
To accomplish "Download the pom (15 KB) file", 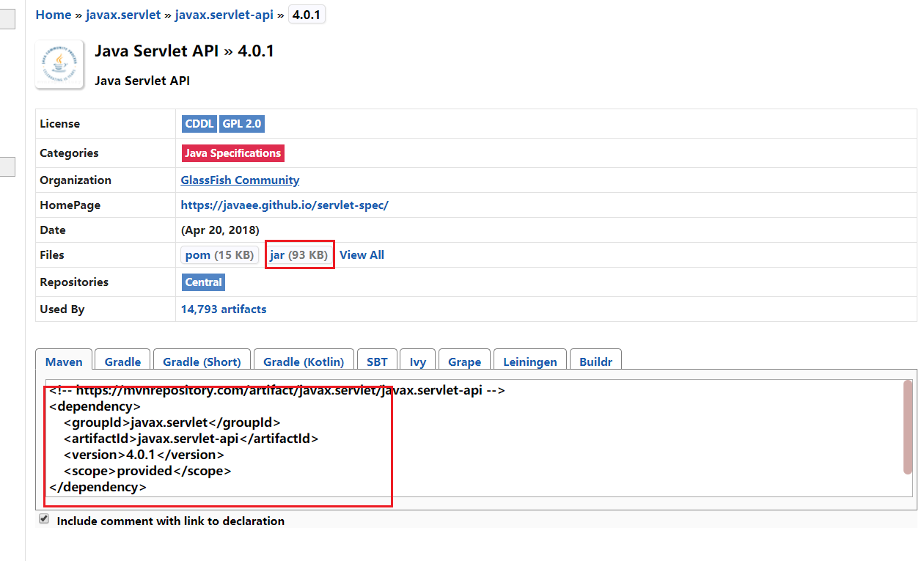I will point(219,255).
